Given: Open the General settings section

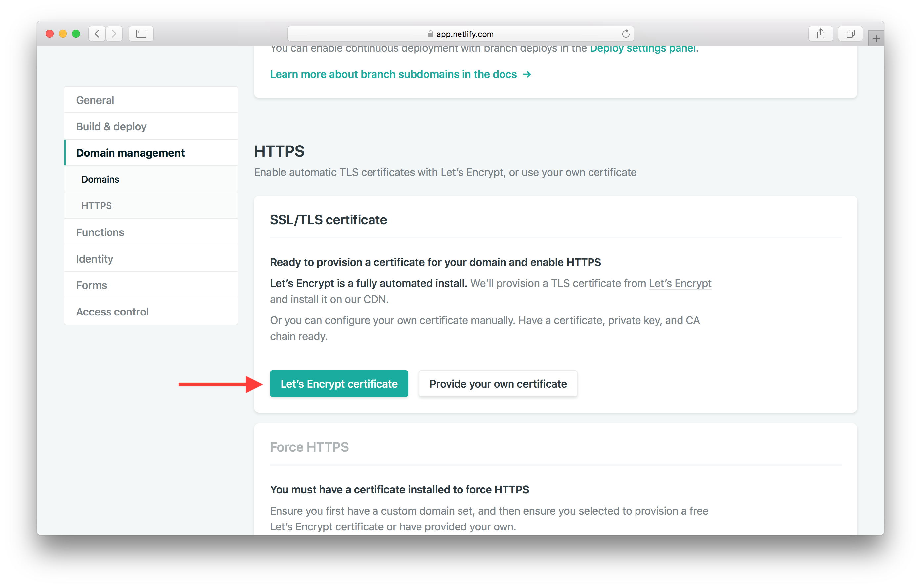Looking at the screenshot, I should click(x=95, y=100).
